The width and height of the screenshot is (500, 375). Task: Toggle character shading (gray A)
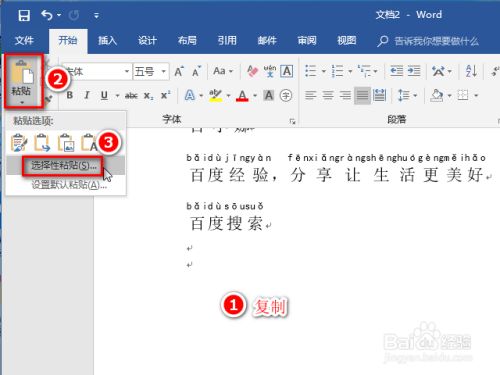269,96
